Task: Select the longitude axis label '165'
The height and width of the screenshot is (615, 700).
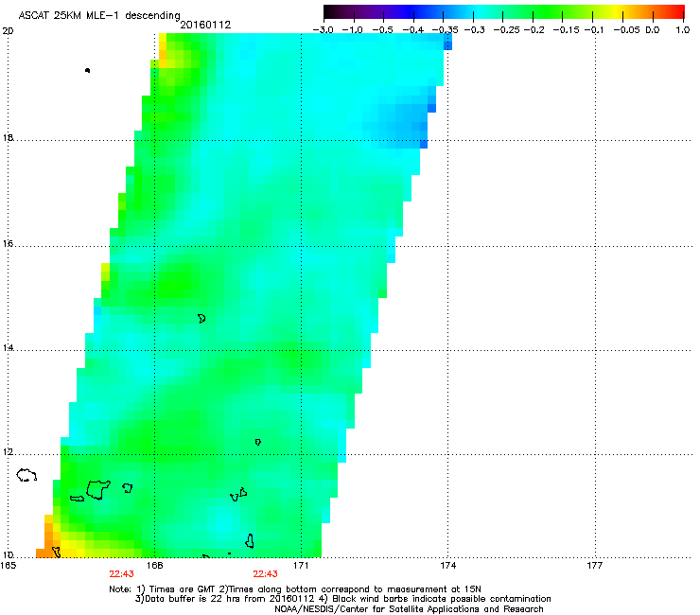Action: pyautogui.click(x=9, y=566)
